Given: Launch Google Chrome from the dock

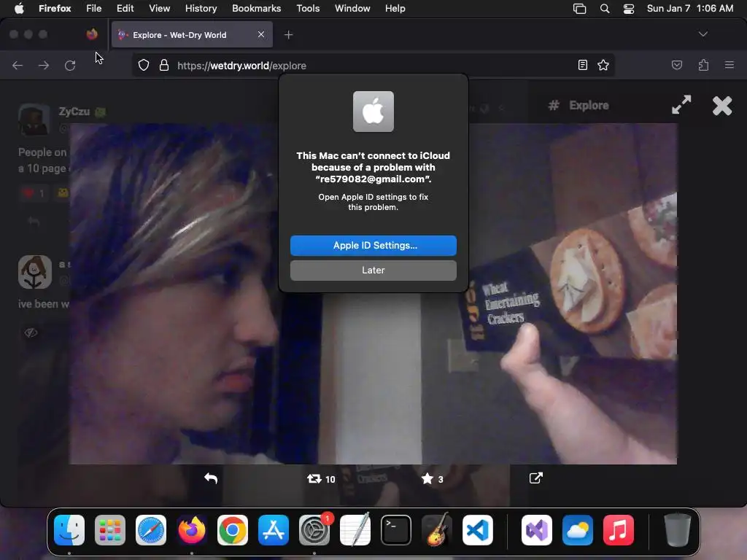Looking at the screenshot, I should [233, 530].
